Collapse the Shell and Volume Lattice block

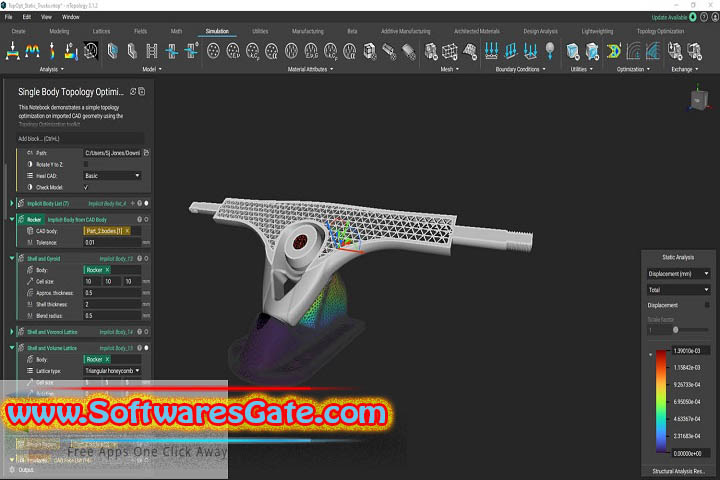[x=12, y=348]
